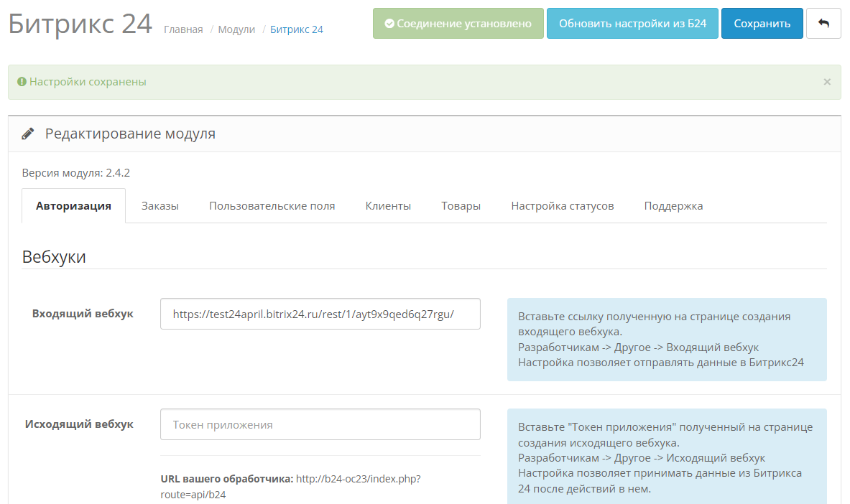This screenshot has width=850, height=504.
Task: Switch to the 'Авторизация' tab
Action: tap(74, 206)
